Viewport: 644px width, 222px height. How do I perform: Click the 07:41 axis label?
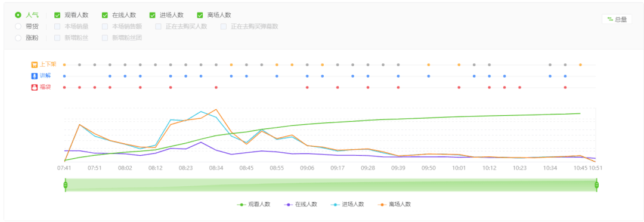(64, 168)
